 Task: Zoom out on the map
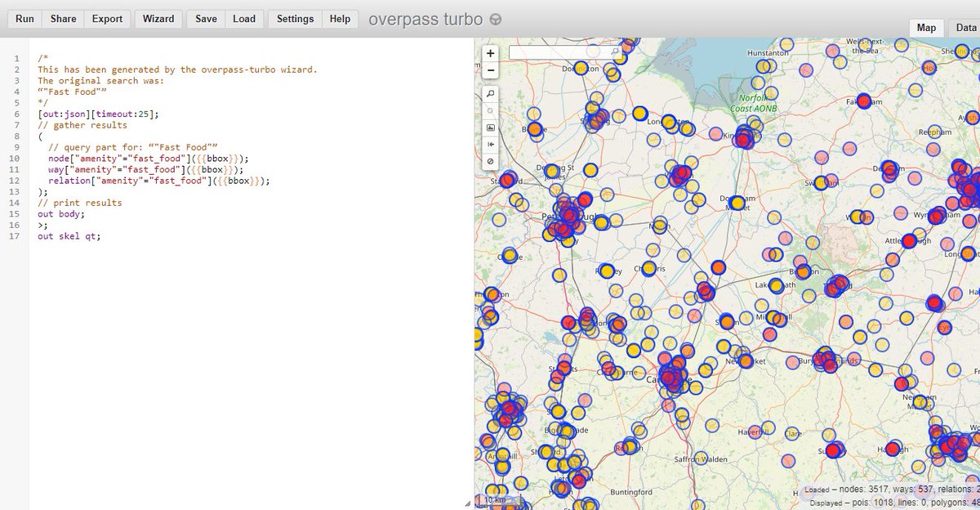[490, 69]
